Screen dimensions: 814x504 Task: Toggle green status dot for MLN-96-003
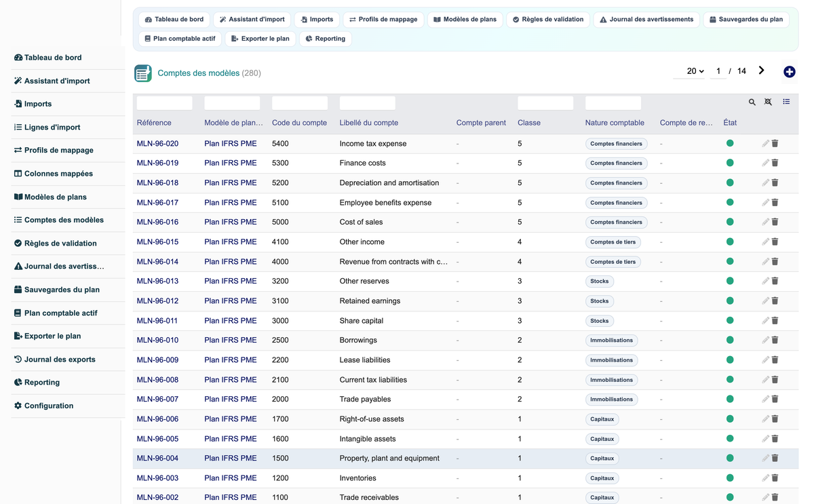[x=730, y=478]
